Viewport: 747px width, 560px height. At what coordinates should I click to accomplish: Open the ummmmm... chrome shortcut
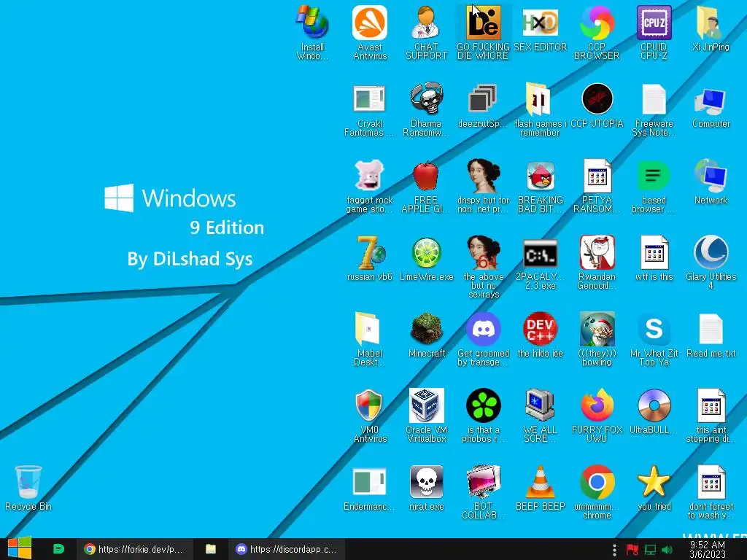click(x=597, y=492)
